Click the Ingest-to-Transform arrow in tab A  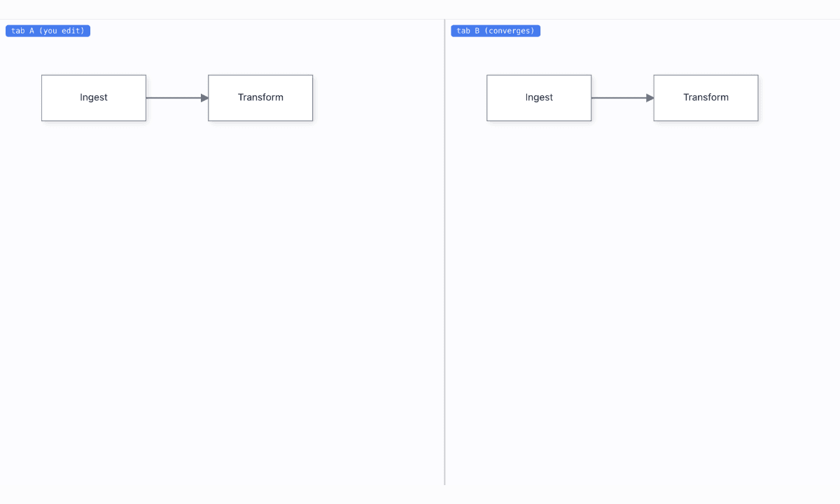[x=177, y=98]
